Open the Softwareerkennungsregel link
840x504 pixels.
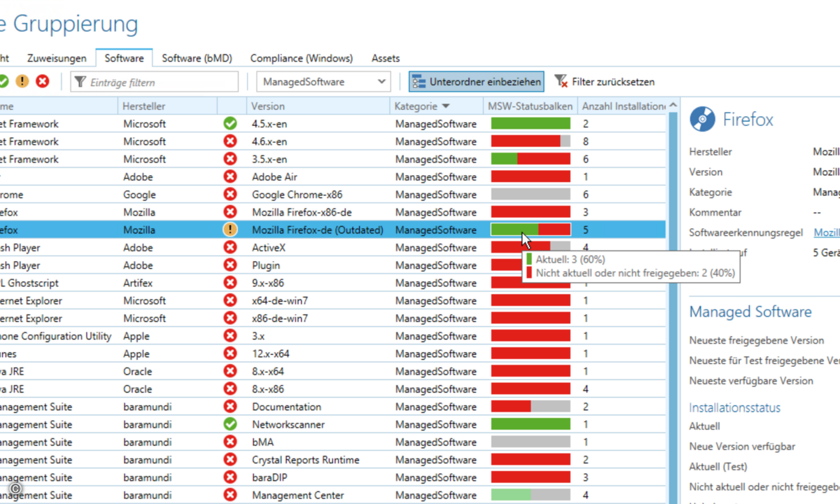[x=827, y=232]
